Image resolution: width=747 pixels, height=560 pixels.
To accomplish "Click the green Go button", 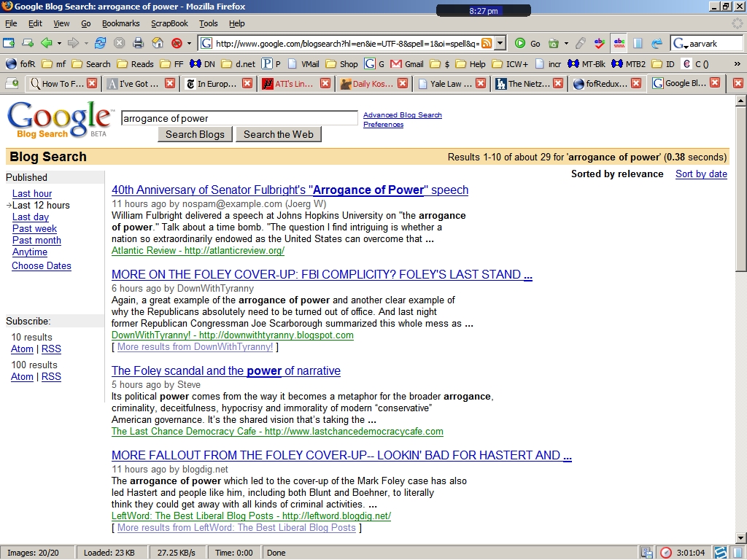I will click(527, 43).
